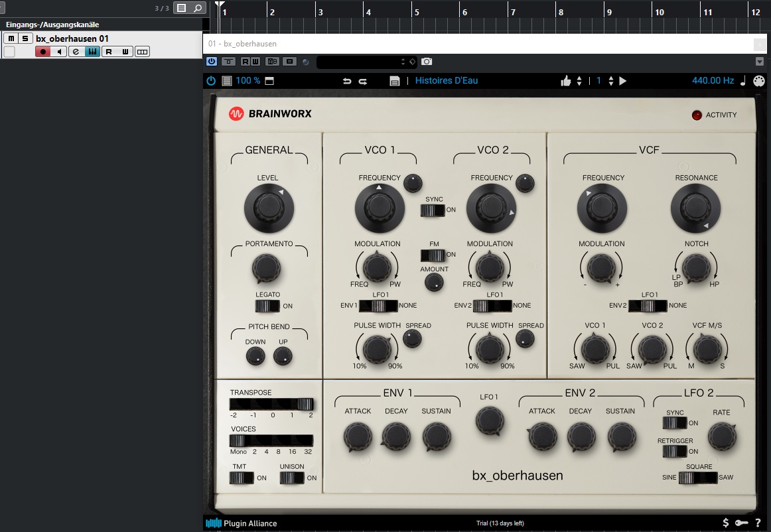Switch the UNISON toggle on

coord(292,478)
